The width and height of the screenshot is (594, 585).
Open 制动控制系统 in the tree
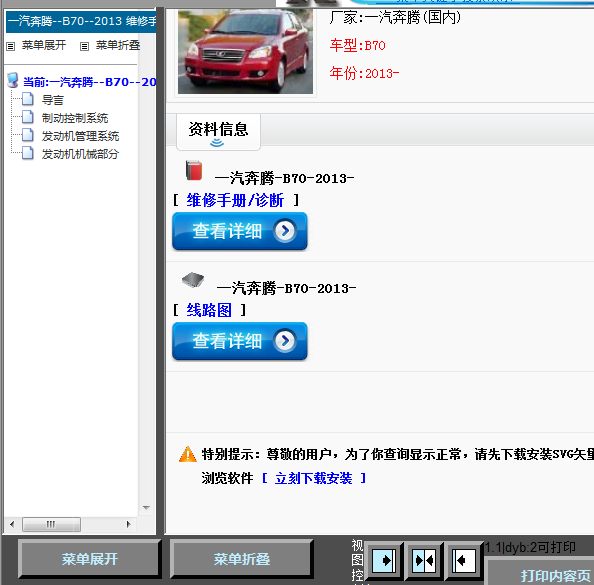point(75,118)
